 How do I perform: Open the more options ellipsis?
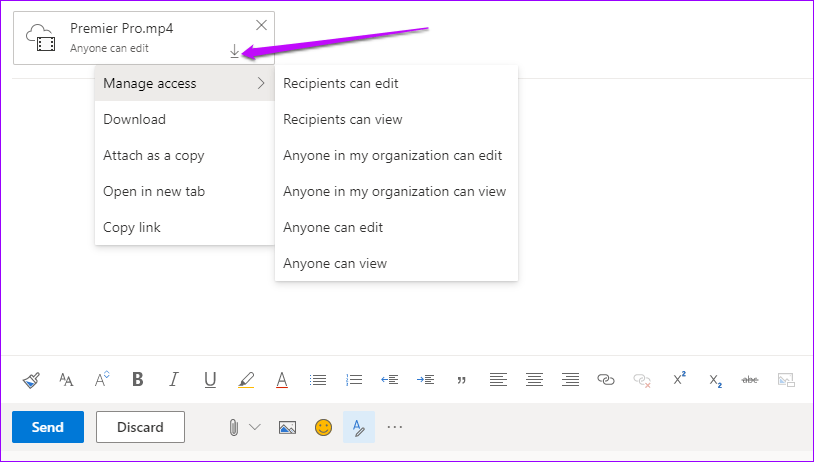pos(395,427)
